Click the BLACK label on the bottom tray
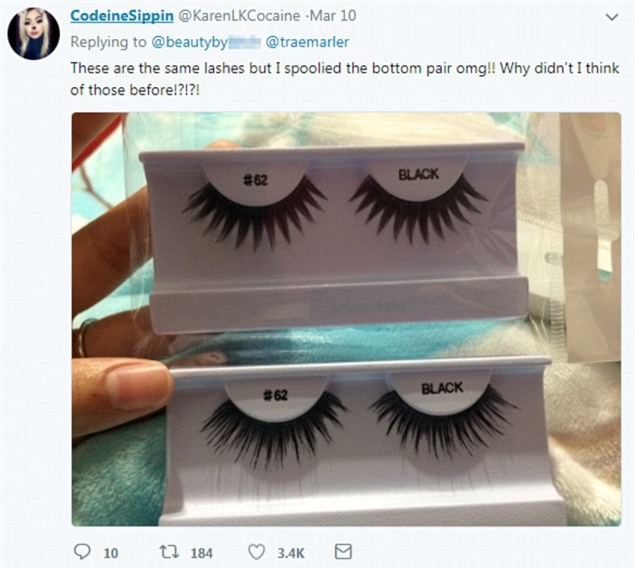This screenshot has height=568, width=634. 441,388
